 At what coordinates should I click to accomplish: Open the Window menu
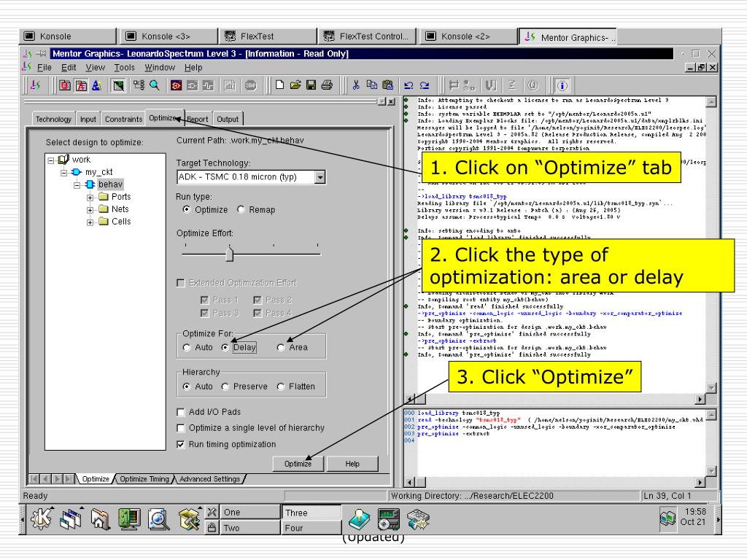pyautogui.click(x=160, y=68)
